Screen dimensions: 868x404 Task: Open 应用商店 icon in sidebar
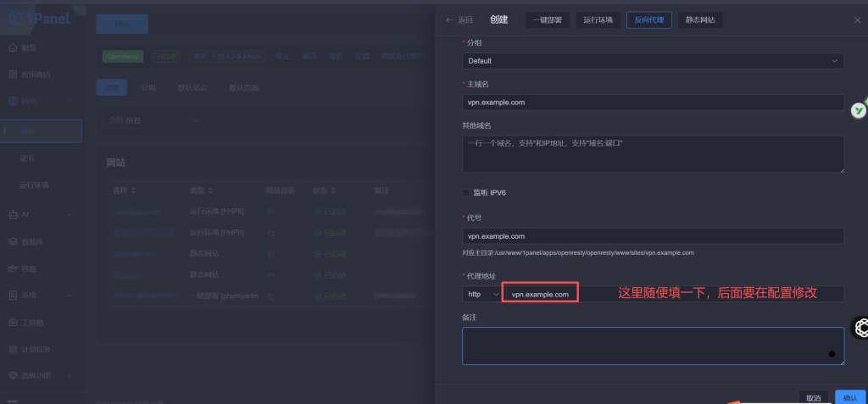point(13,75)
